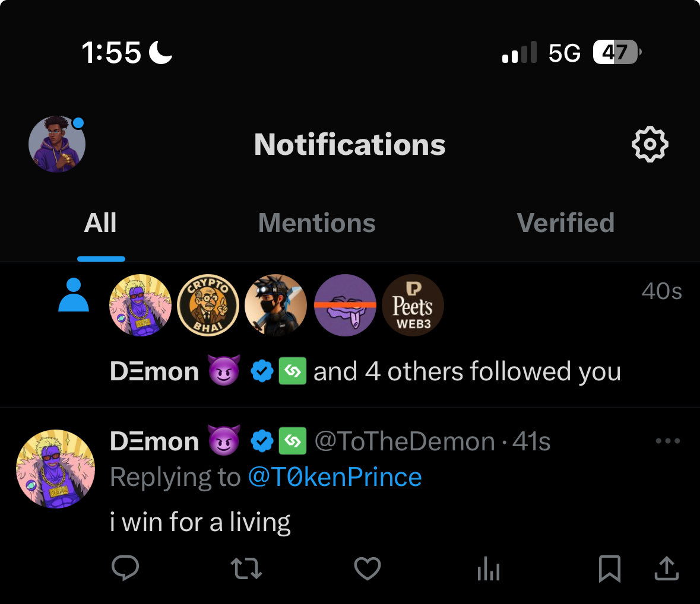Viewport: 700px width, 604px height.
Task: Switch to the Verified tab
Action: click(566, 223)
